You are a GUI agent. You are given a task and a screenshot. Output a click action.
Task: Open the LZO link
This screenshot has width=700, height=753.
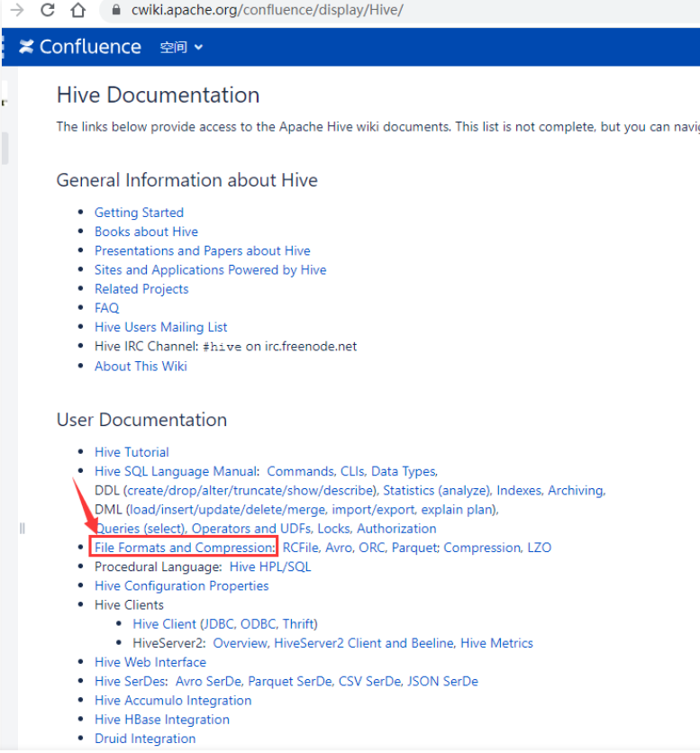[x=539, y=548]
